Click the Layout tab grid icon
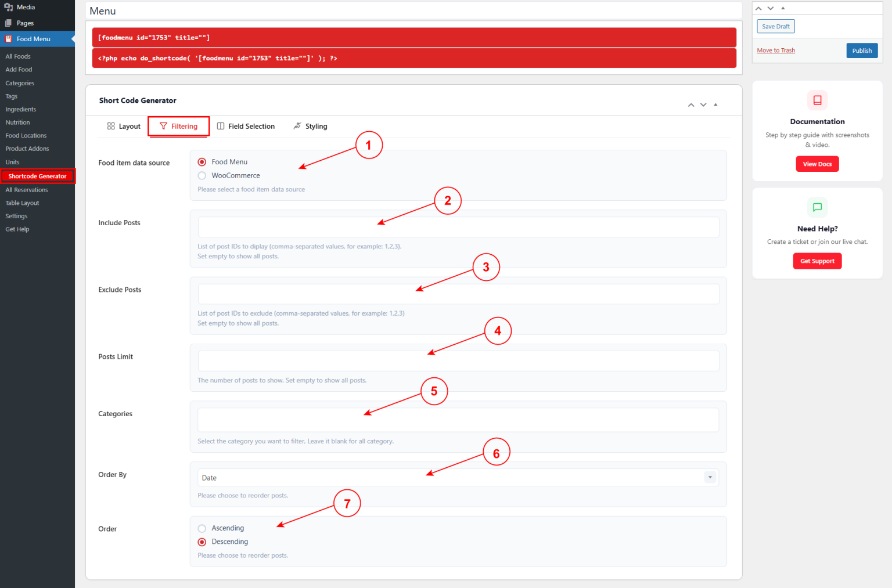The height and width of the screenshot is (588, 892). click(x=111, y=126)
